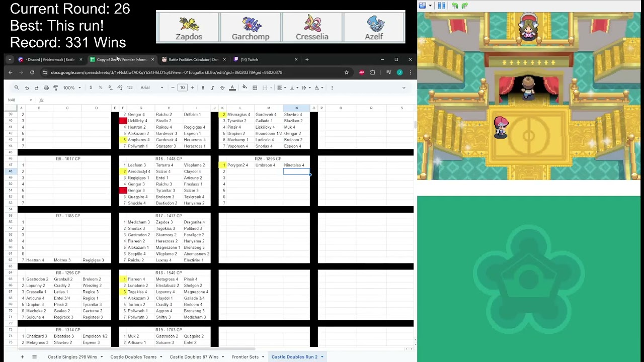Click column N header
Image resolution: width=644 pixels, height=362 pixels.
coord(296,108)
